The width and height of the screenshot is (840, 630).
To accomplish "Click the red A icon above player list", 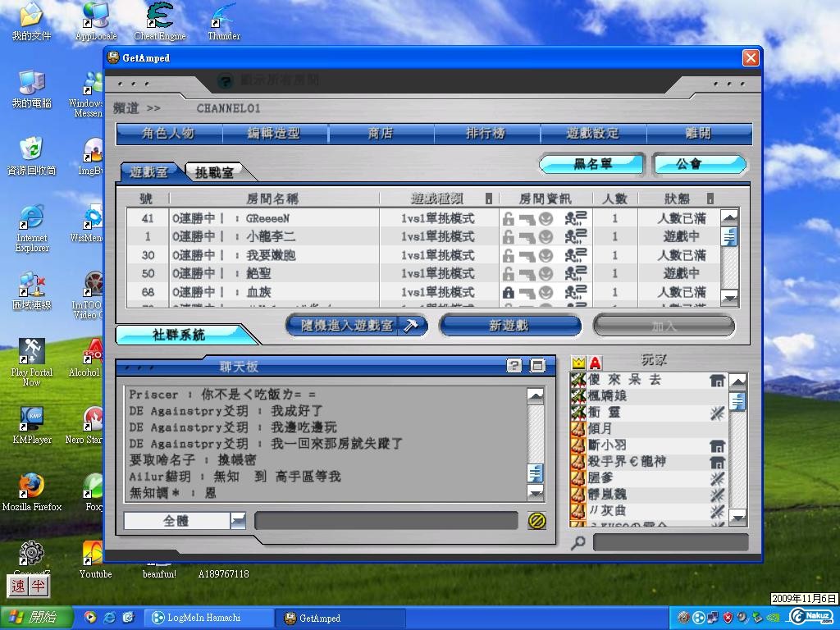I will point(596,363).
